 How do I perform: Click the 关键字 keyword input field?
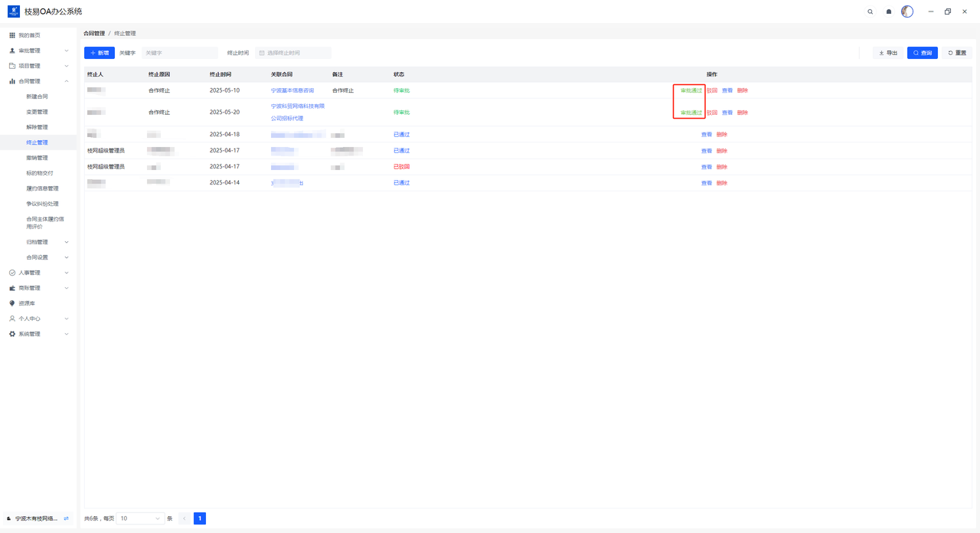click(x=180, y=53)
